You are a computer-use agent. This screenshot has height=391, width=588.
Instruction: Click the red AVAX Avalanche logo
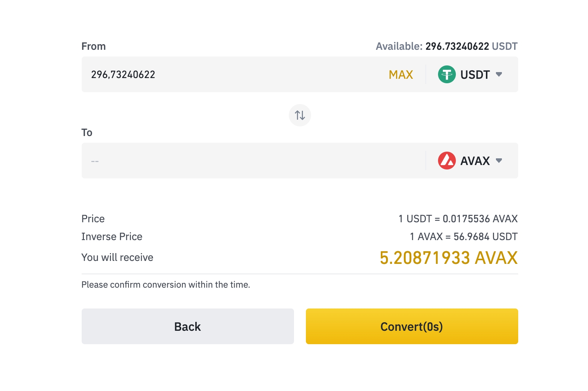click(447, 161)
